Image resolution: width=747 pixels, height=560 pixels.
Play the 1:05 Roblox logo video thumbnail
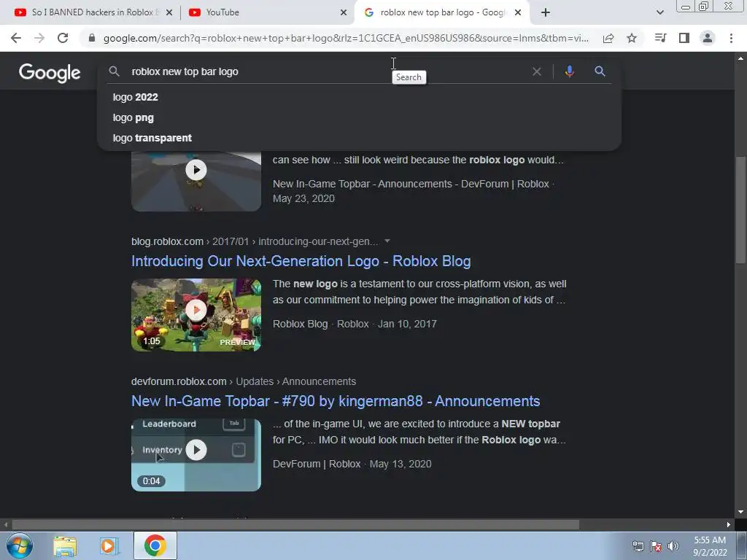pos(196,315)
